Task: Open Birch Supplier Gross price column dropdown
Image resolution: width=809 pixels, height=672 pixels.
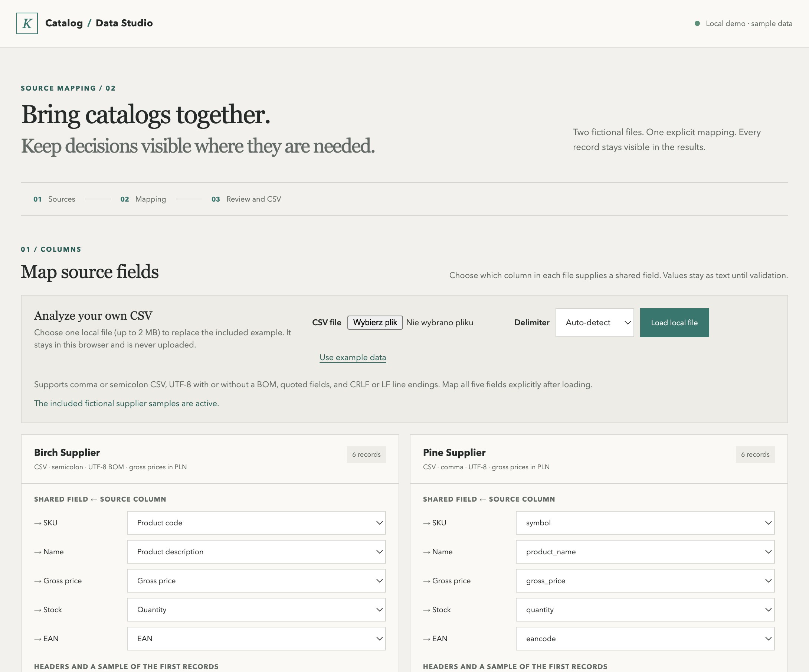Action: [256, 581]
